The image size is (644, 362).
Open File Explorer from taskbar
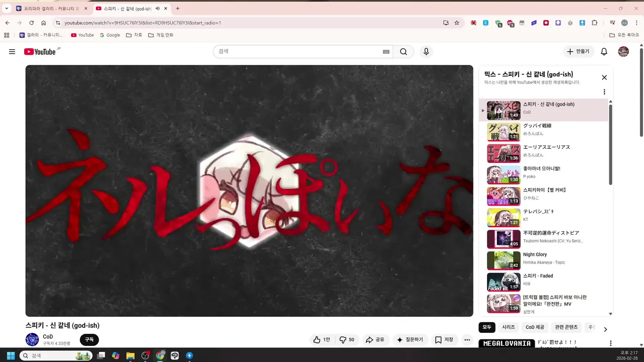pyautogui.click(x=130, y=355)
